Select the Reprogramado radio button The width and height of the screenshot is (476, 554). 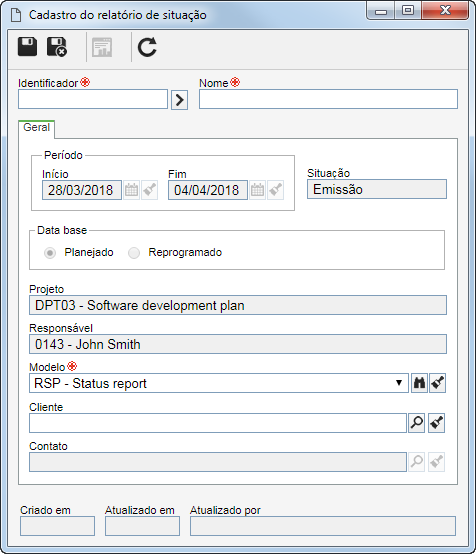(134, 253)
